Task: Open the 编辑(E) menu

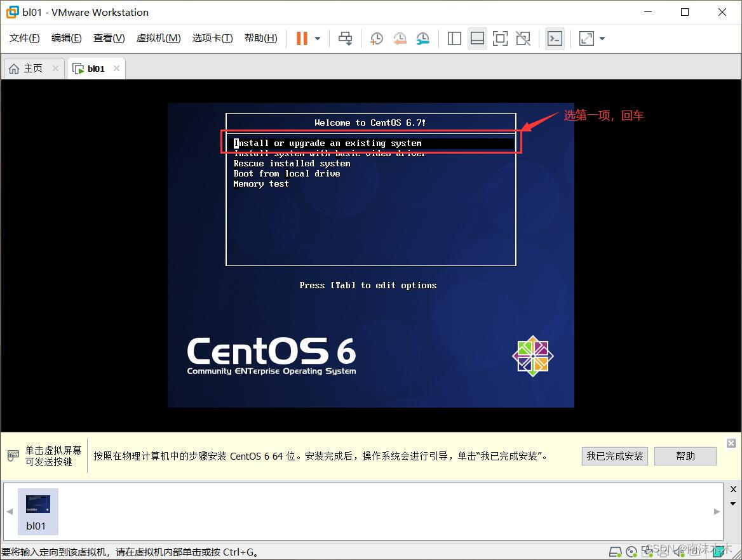Action: coord(66,38)
